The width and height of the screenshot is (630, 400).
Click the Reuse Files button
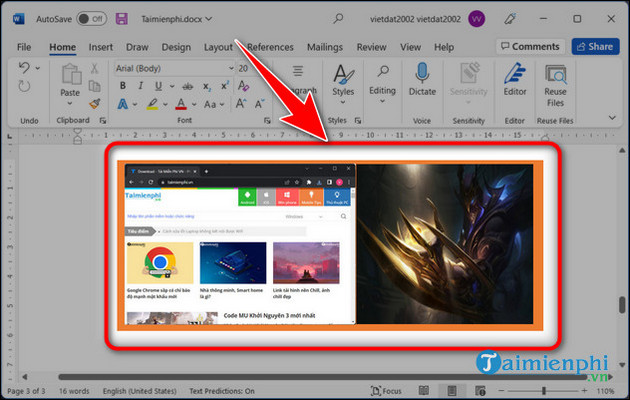pyautogui.click(x=555, y=85)
